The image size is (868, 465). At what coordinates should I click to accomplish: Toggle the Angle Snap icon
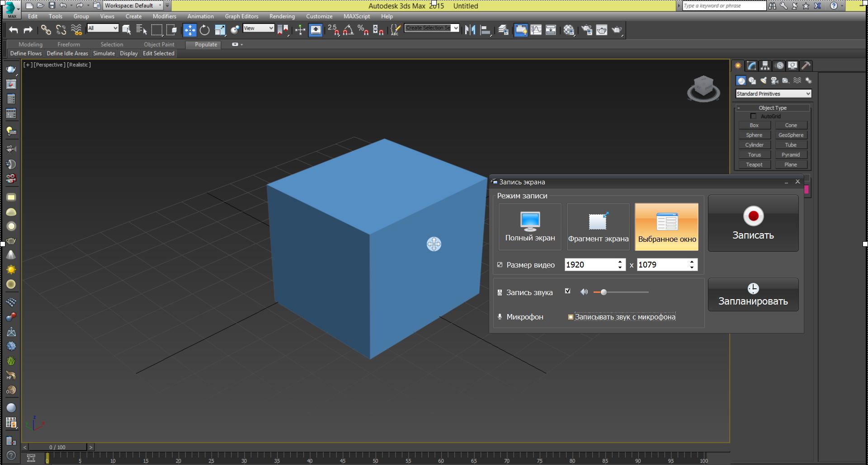[348, 30]
